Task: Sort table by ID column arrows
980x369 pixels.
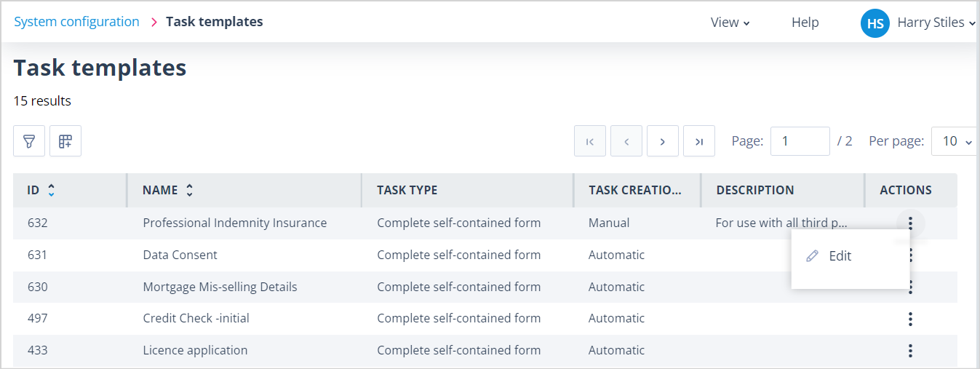Action: click(51, 190)
